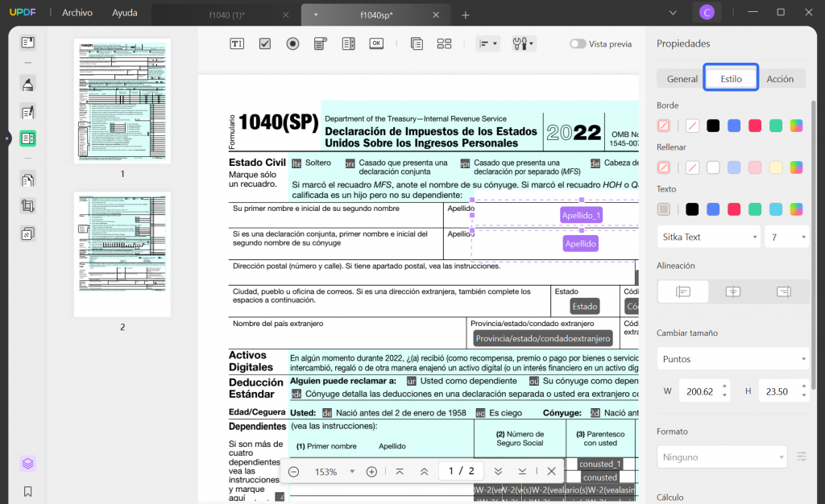Viewport: 825px width, 504px height.
Task: Select the OK push button tool
Action: 375,43
